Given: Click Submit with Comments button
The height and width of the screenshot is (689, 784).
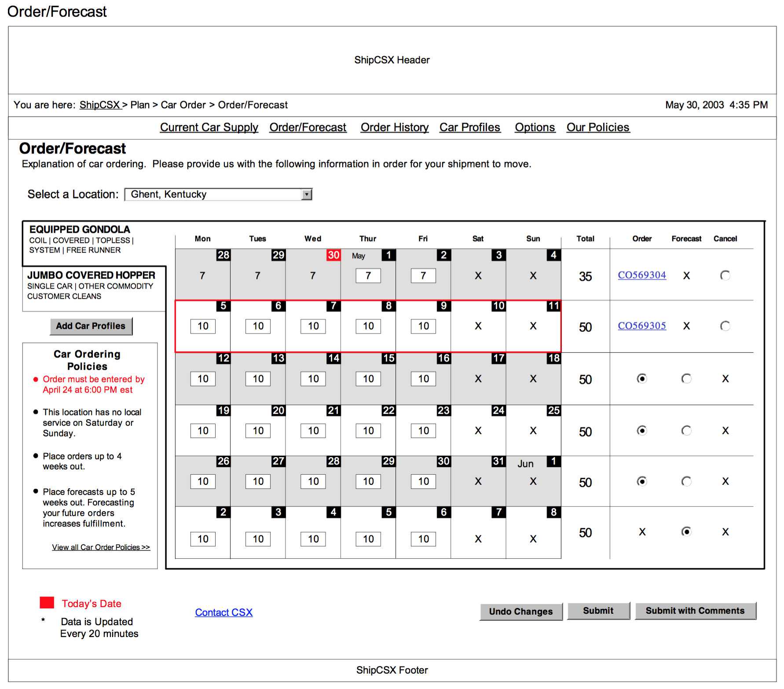Looking at the screenshot, I should click(695, 611).
